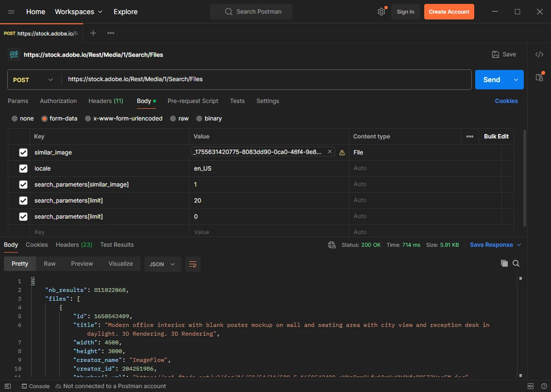Click Not connected to a Postman account

pyautogui.click(x=111, y=386)
